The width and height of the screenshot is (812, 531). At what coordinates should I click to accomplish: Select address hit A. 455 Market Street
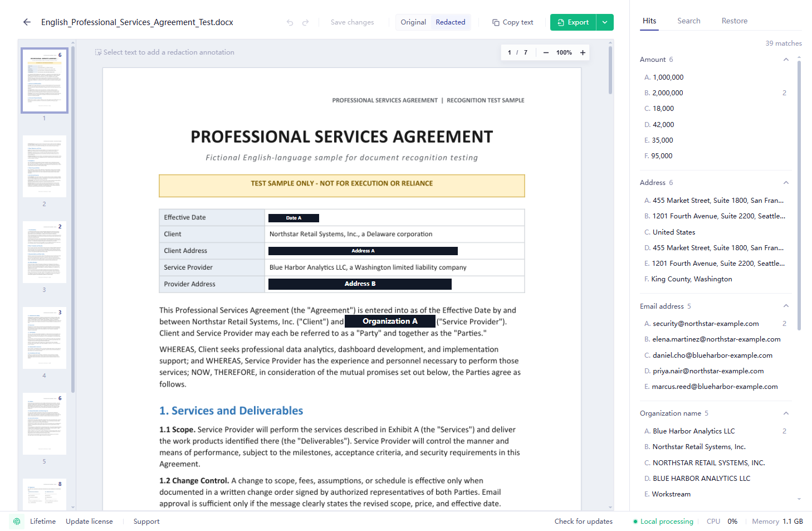pyautogui.click(x=716, y=201)
